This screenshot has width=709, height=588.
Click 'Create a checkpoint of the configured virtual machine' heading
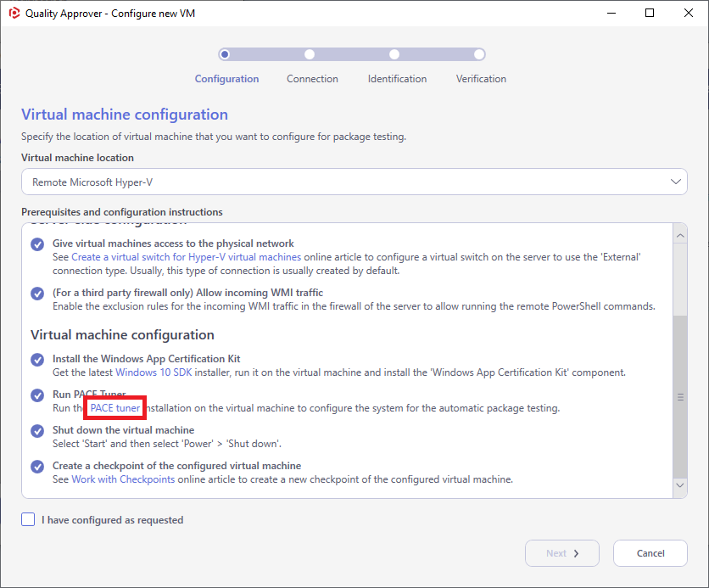coord(176,466)
